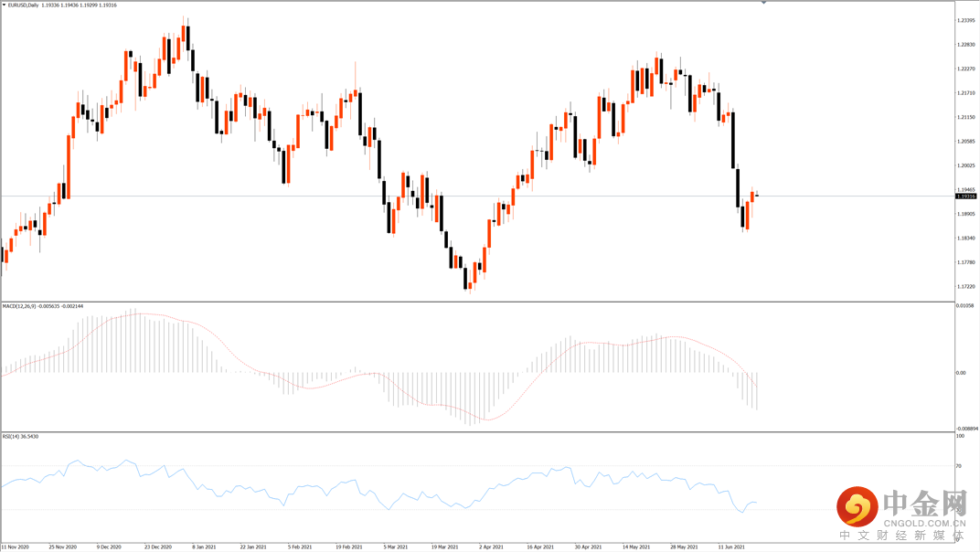This screenshot has height=552, width=980.
Task: Click the 16 Apr 2021 date label
Action: pyautogui.click(x=540, y=547)
